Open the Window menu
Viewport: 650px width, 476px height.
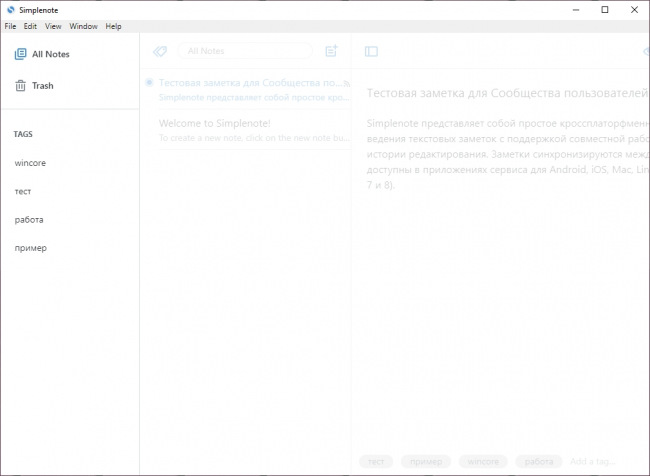click(x=83, y=26)
